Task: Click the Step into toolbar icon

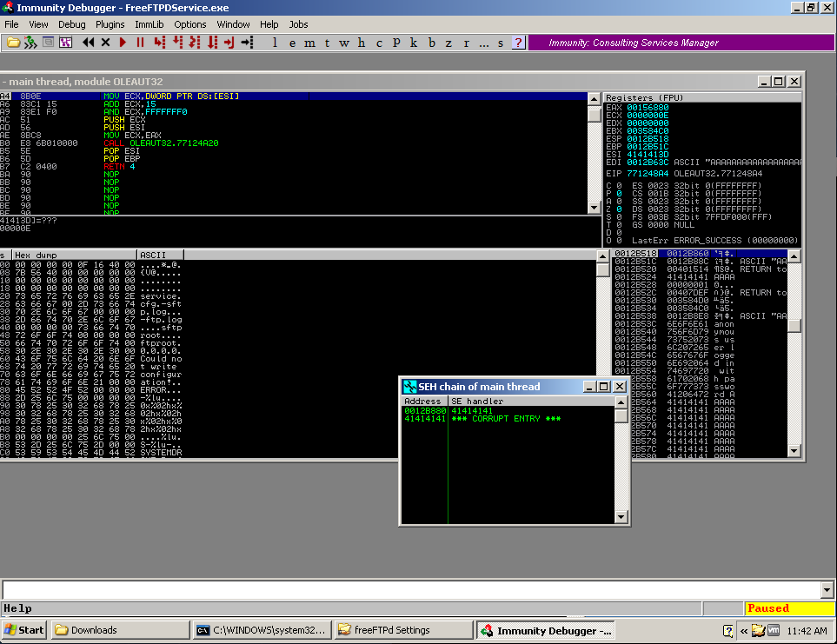Action: (x=160, y=42)
